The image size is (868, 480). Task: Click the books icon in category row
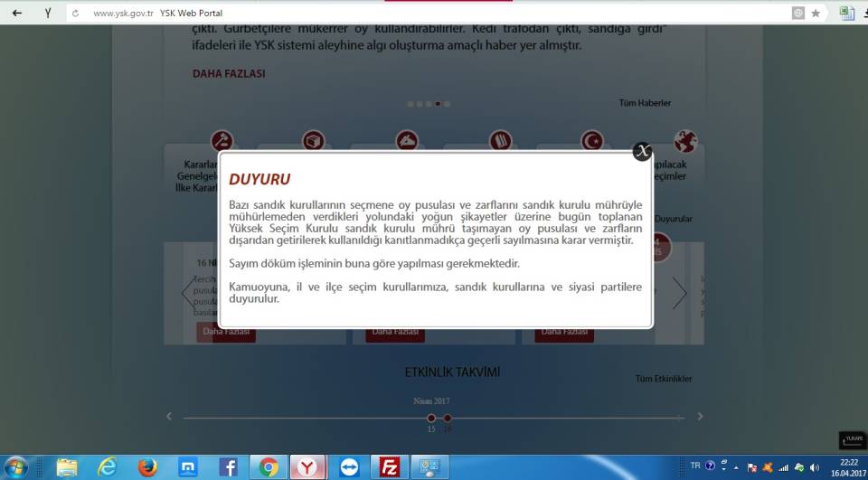500,141
